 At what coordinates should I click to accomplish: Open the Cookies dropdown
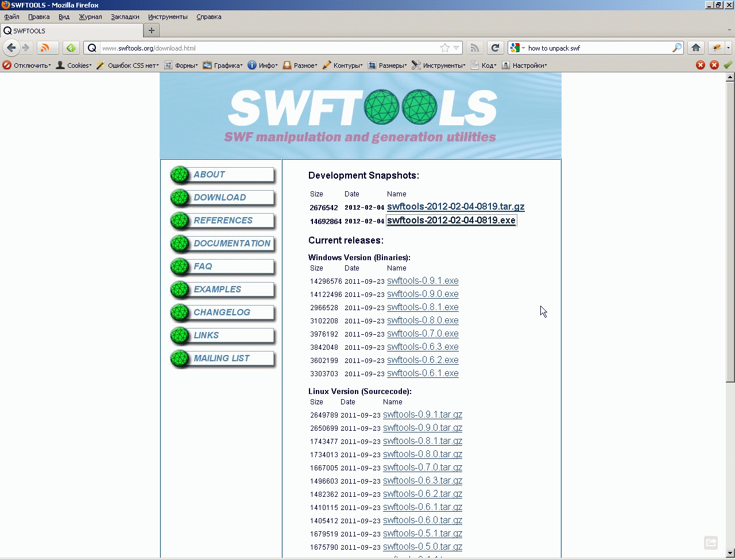[x=74, y=65]
